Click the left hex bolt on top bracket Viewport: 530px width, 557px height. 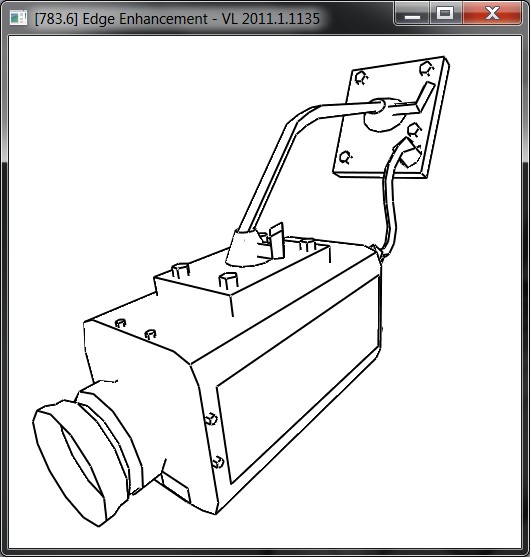[180, 270]
